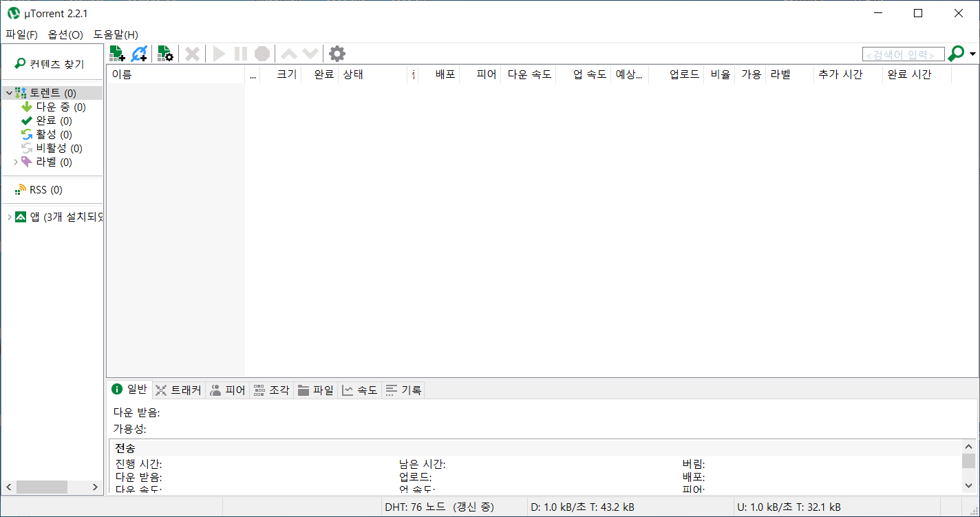Screen dimensions: 980x517
Task: Open the 옵션(O) menu
Action: (65, 34)
